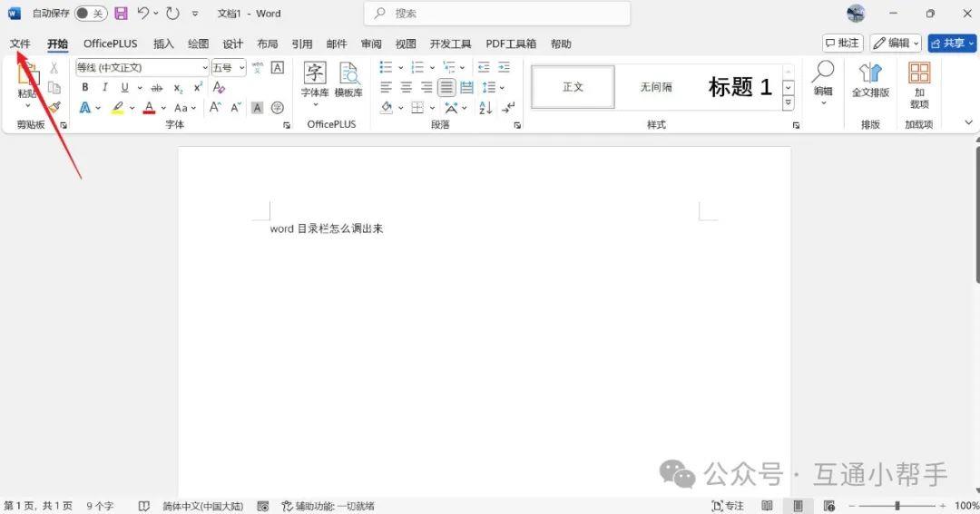
Task: Click in the 搜索 search box
Action: (497, 13)
